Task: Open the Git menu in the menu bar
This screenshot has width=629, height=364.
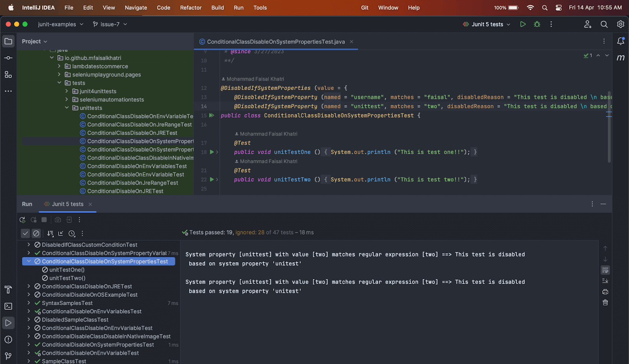Action: click(x=364, y=7)
